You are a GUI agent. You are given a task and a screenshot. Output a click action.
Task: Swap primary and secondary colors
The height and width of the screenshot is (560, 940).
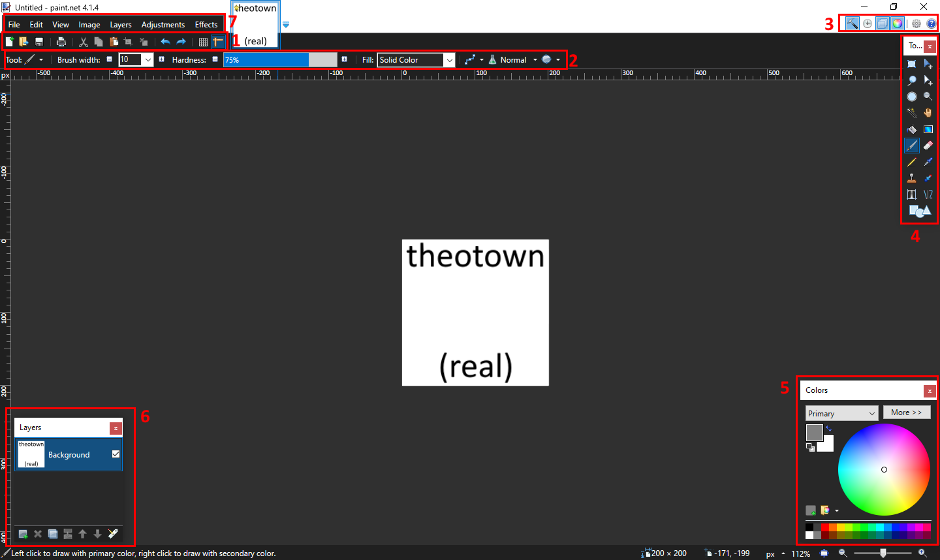tap(829, 429)
